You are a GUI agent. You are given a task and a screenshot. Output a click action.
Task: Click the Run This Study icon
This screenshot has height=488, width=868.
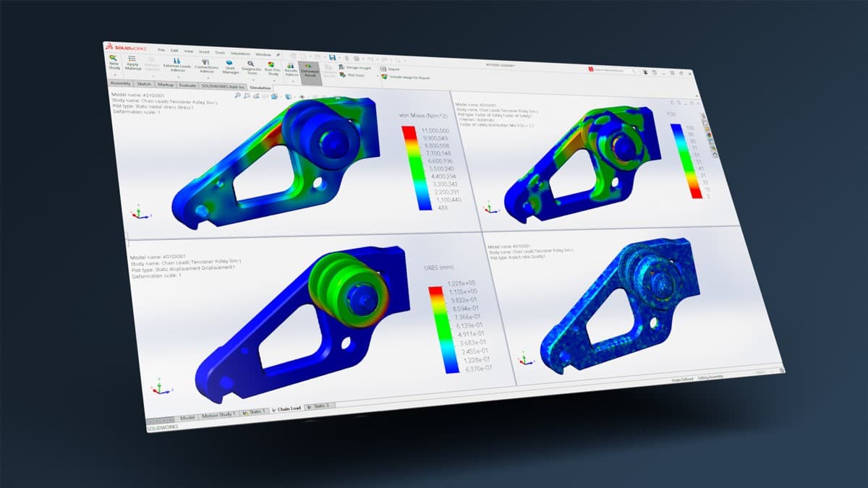tap(272, 68)
